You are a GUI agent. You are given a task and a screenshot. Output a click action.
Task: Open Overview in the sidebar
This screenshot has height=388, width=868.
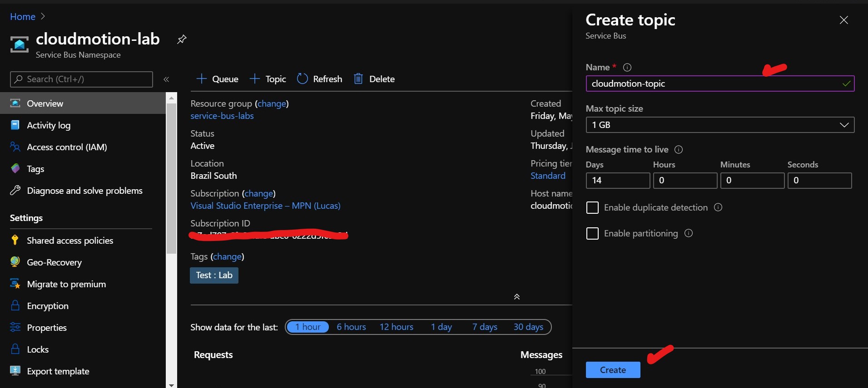coord(83,103)
